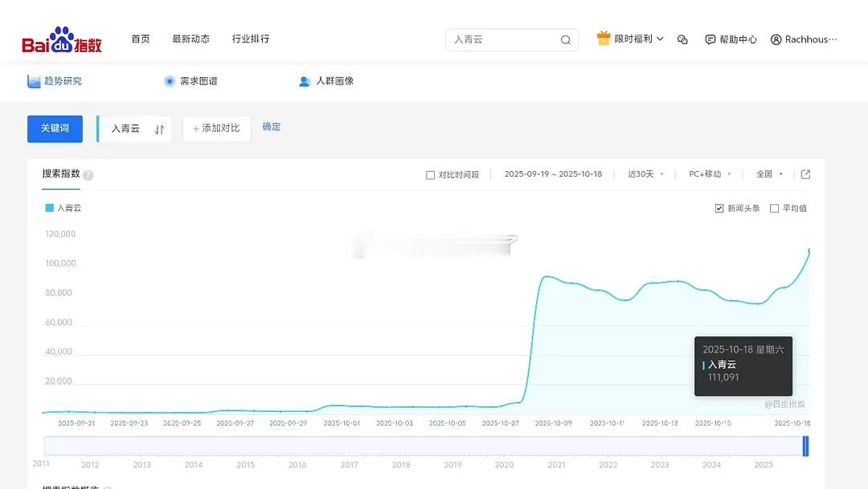This screenshot has width=868, height=489.
Task: Click timeline bar above 2018
Action: [x=401, y=446]
